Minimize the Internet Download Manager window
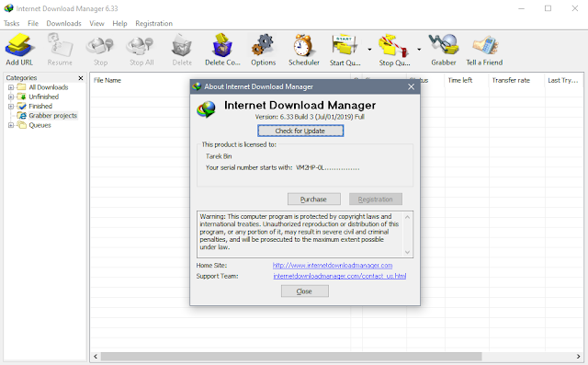 (521, 8)
